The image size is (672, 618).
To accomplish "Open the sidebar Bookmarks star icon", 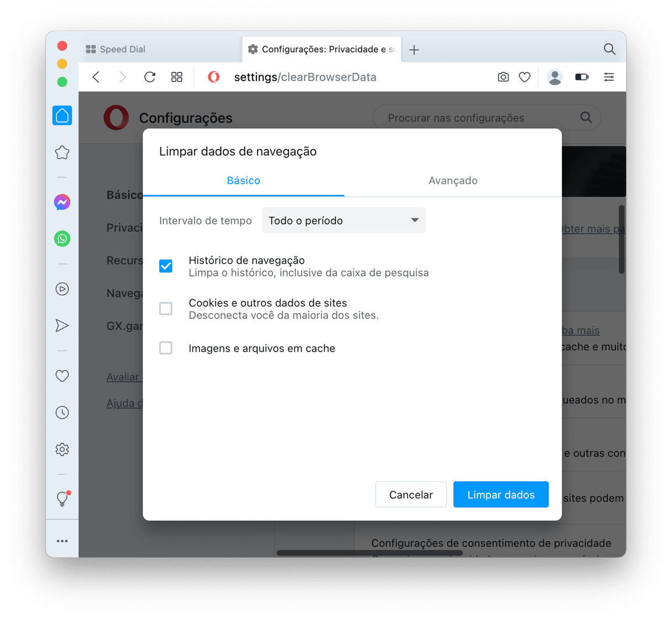I will [x=62, y=153].
